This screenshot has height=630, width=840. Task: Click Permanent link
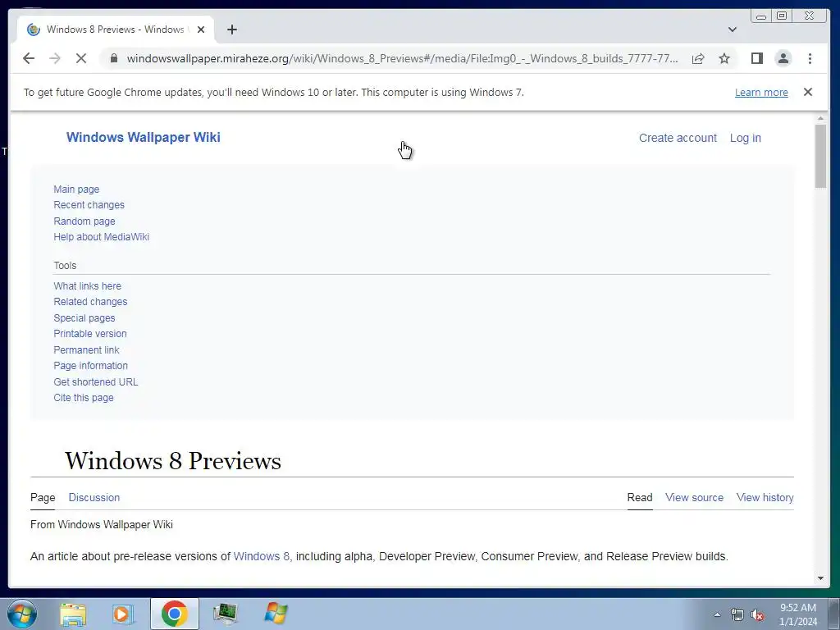coord(86,349)
